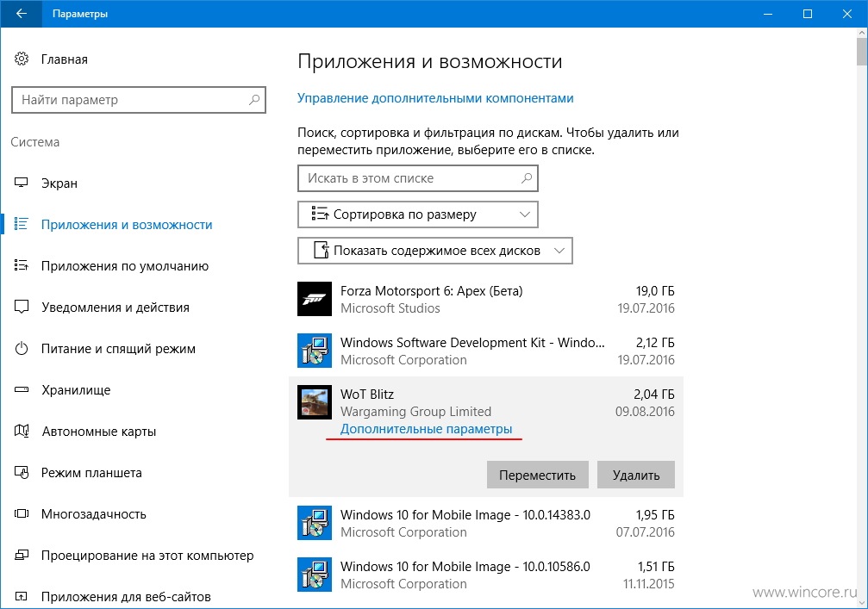
Task: Click the list icon beside Приложения и возможности
Action: coord(22,224)
